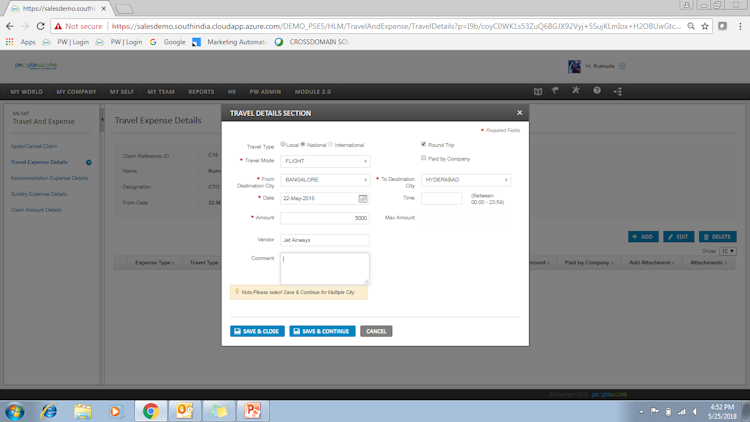Open the date picker calendar icon
750x422 pixels.
(x=363, y=199)
